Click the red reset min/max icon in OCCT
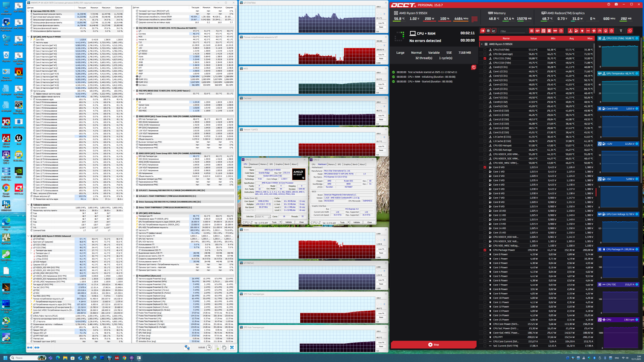644x362 pixels. pyautogui.click(x=630, y=31)
